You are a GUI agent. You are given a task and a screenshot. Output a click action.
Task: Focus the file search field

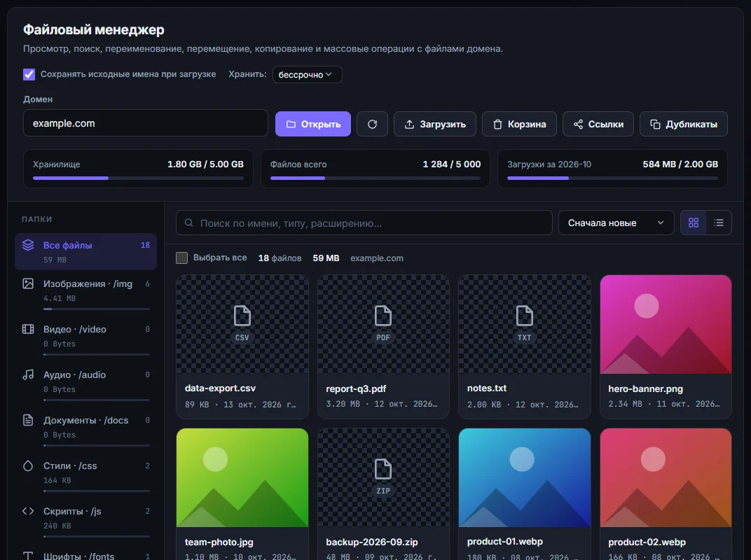(x=364, y=223)
